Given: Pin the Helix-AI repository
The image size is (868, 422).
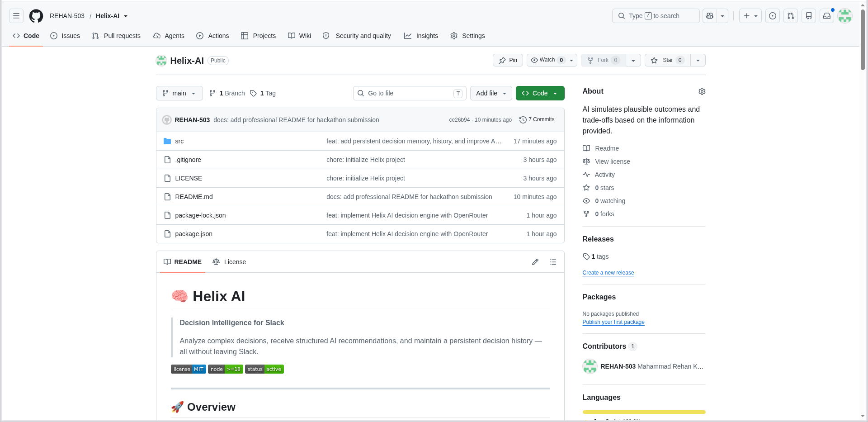Looking at the screenshot, I should point(508,60).
